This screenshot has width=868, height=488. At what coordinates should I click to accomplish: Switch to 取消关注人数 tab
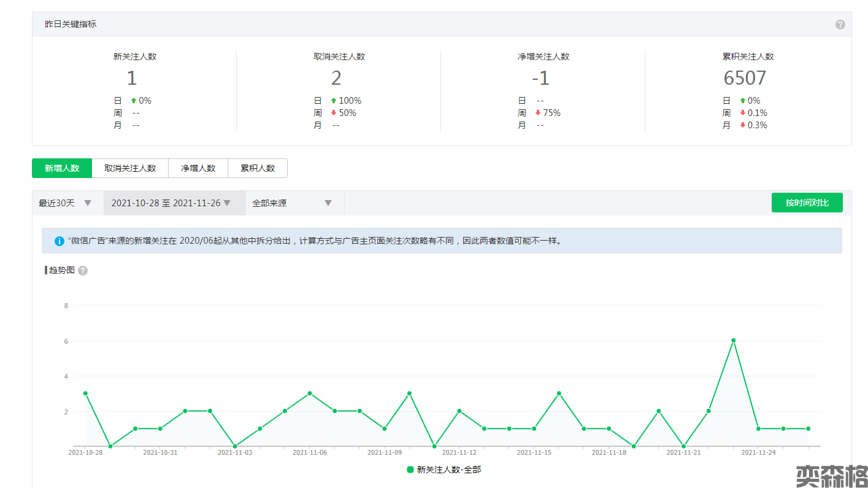pos(130,168)
